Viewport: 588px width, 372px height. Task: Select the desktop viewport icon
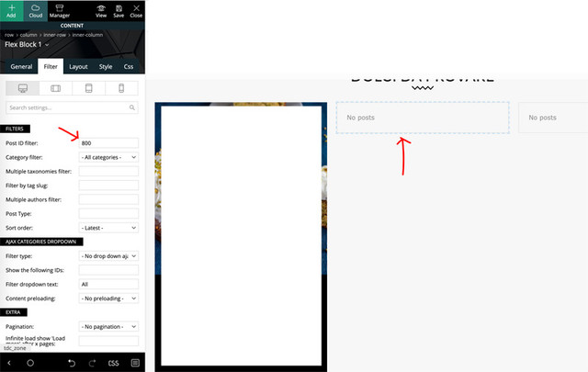22,88
